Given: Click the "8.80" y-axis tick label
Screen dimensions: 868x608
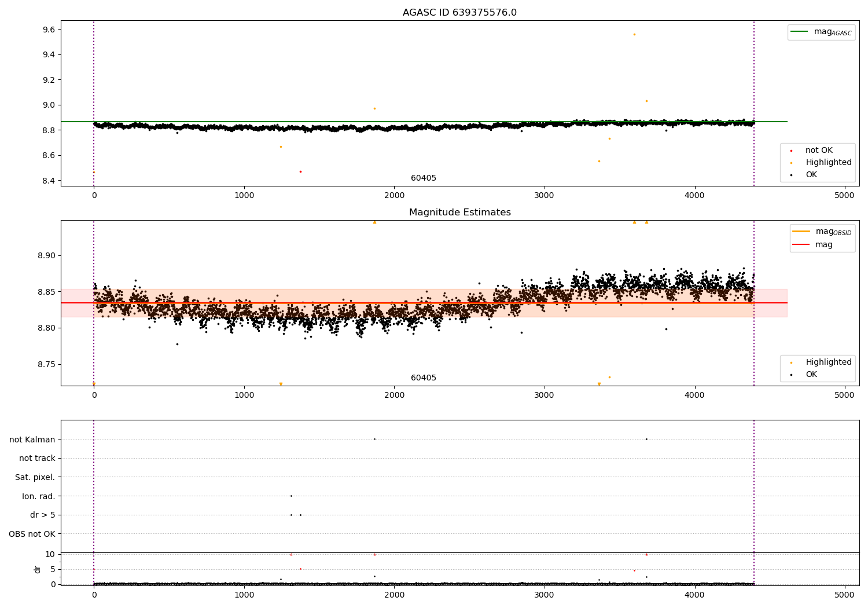Looking at the screenshot, I should 46,328.
